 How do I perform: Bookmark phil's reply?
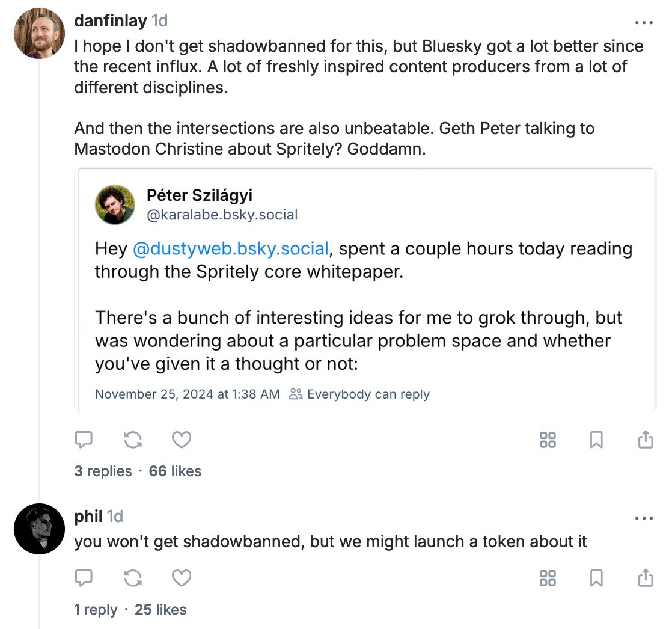pyautogui.click(x=596, y=578)
